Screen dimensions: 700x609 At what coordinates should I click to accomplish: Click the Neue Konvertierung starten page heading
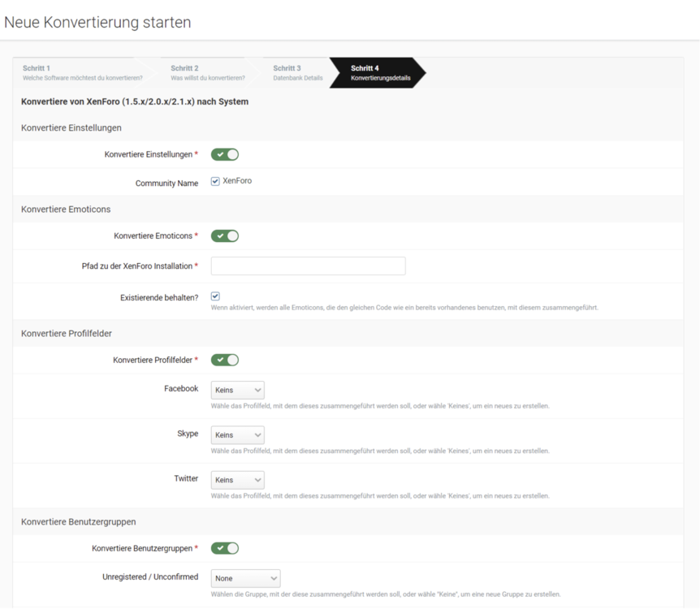(97, 22)
